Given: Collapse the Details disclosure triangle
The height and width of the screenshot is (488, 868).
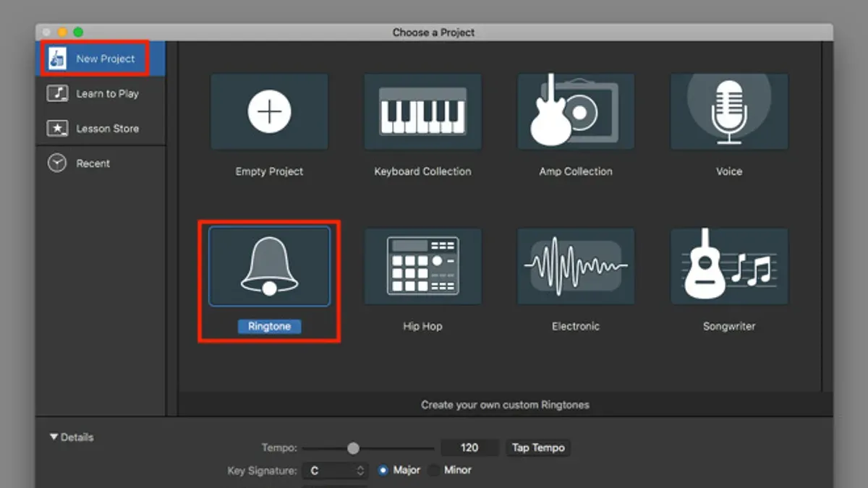Looking at the screenshot, I should [x=54, y=437].
